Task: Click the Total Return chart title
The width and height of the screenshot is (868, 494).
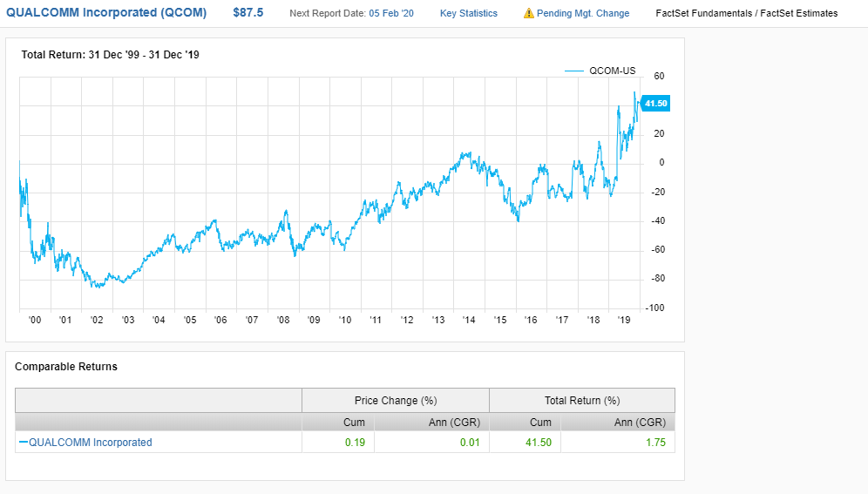Action: point(110,55)
